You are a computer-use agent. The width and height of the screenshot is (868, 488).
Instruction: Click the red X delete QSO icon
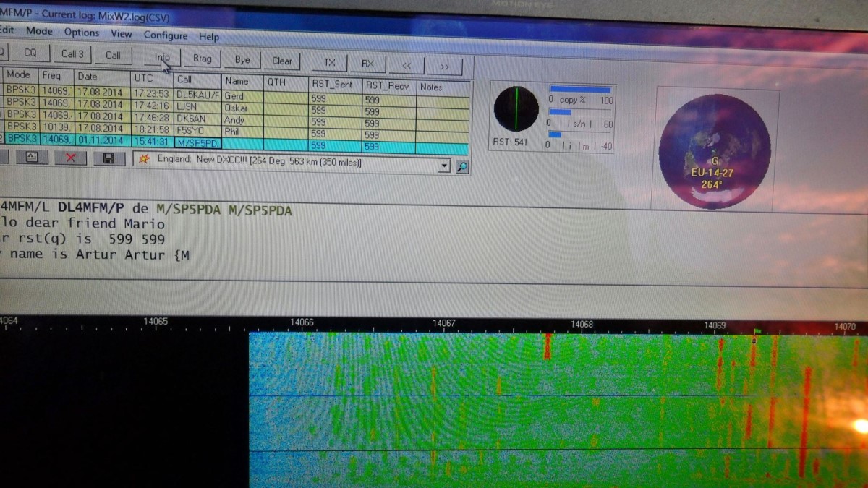(70, 158)
